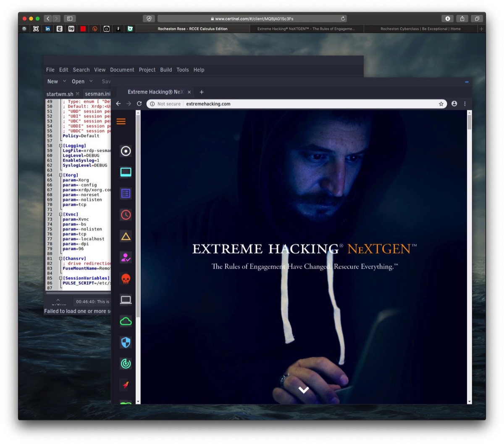Open the New York Times favorite

tap(60, 29)
